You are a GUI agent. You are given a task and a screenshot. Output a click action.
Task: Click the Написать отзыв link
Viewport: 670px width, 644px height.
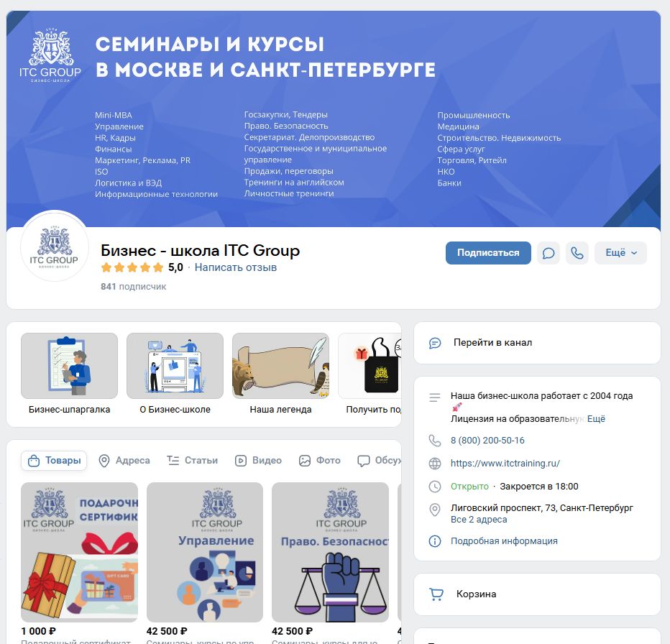(236, 267)
